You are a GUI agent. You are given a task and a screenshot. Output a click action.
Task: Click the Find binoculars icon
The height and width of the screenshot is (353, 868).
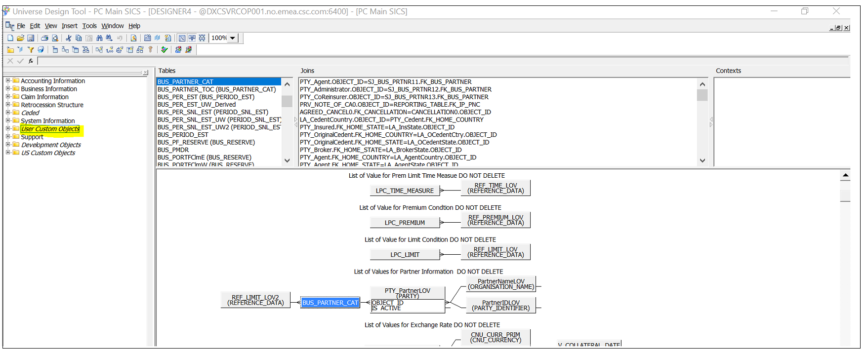99,38
